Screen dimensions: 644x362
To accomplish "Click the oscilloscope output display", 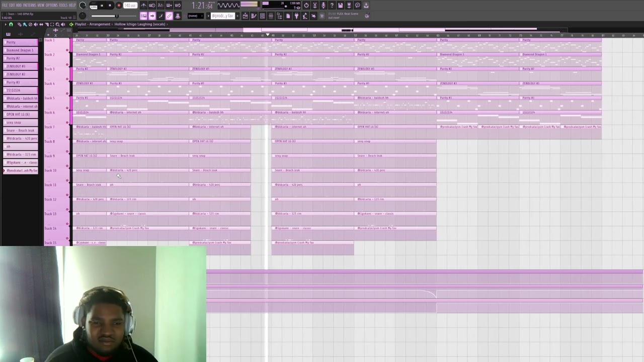I will (228, 6).
